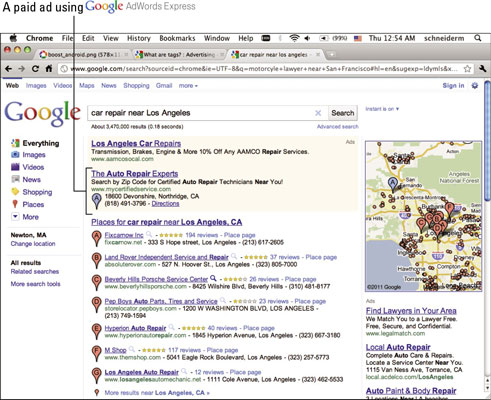
Task: Click Advanced search link
Action: 338,127
